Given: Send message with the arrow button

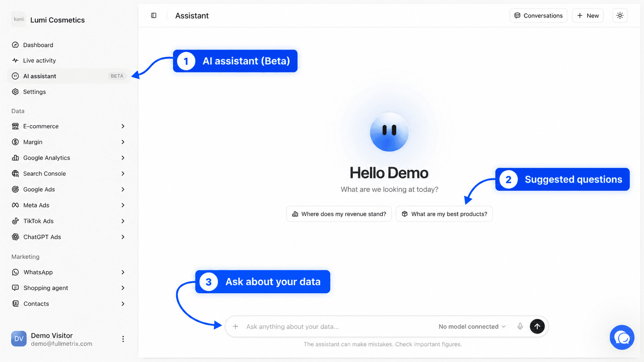Looking at the screenshot, I should pyautogui.click(x=537, y=326).
